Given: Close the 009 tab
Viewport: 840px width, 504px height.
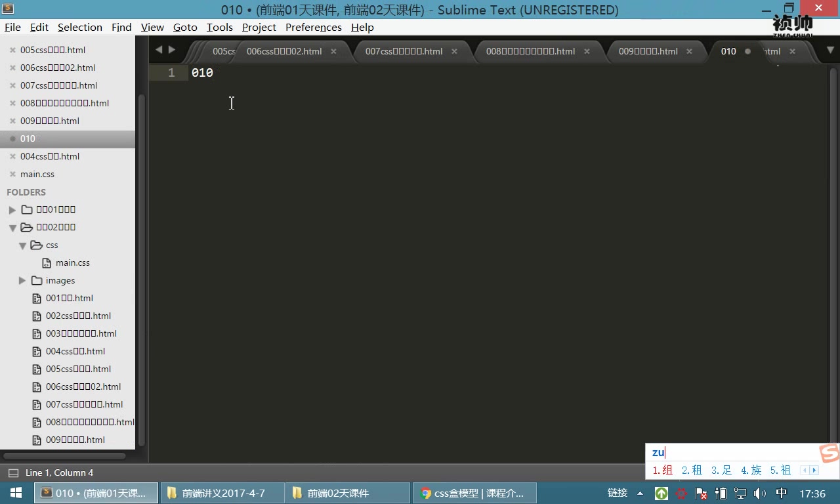Looking at the screenshot, I should point(690,51).
